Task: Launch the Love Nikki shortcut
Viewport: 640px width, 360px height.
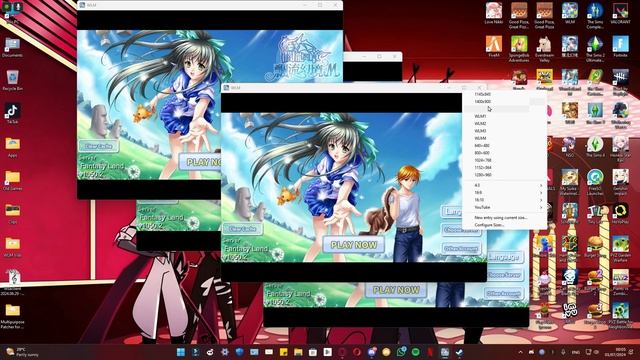Action: pos(493,13)
